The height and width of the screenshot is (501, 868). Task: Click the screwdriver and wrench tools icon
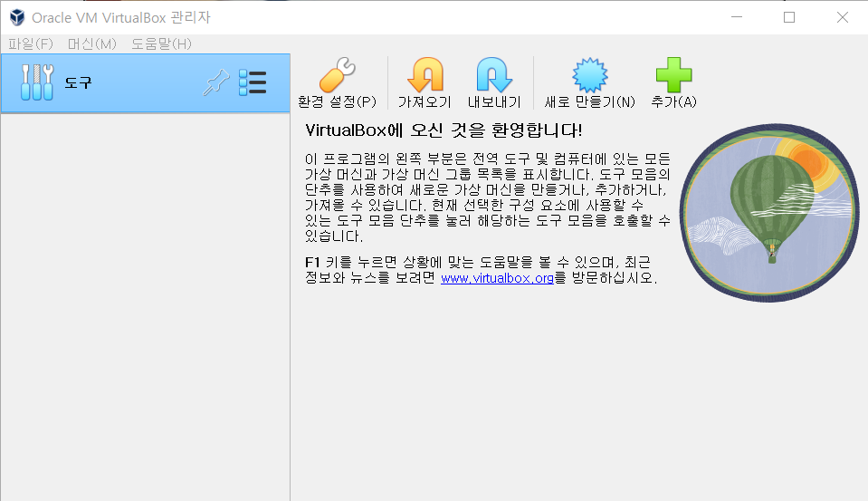[x=37, y=82]
